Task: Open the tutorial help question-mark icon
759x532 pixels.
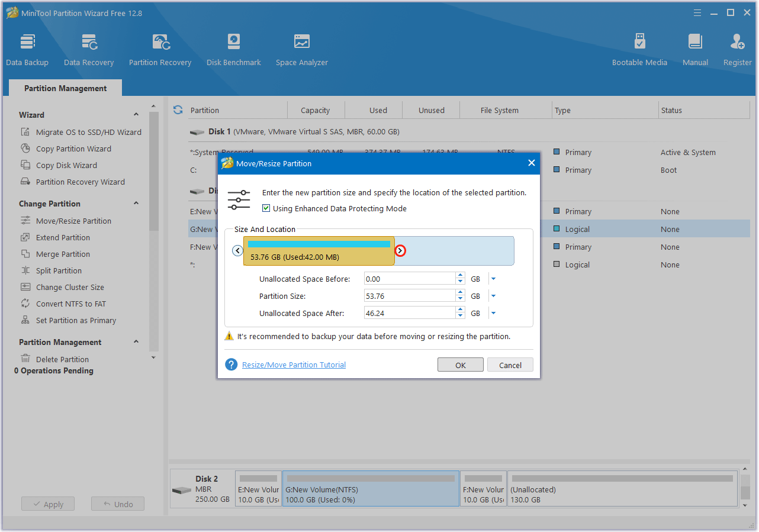Action: click(231, 365)
